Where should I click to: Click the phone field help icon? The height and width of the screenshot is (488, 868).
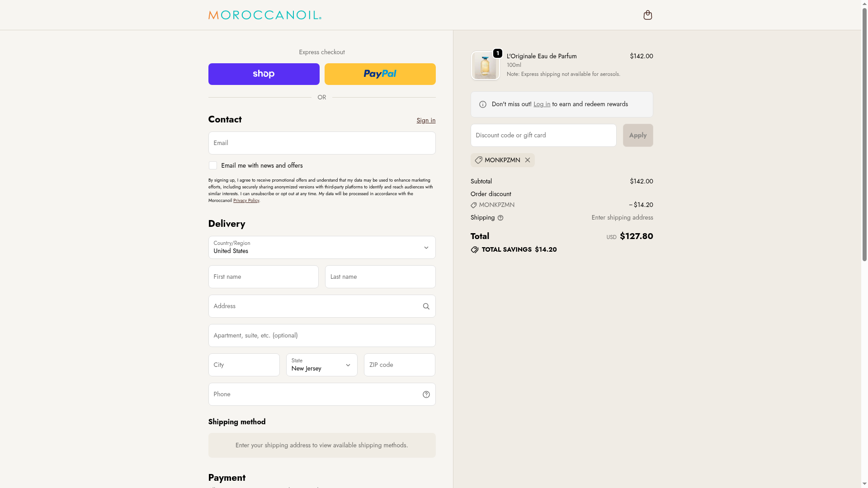[x=426, y=394]
